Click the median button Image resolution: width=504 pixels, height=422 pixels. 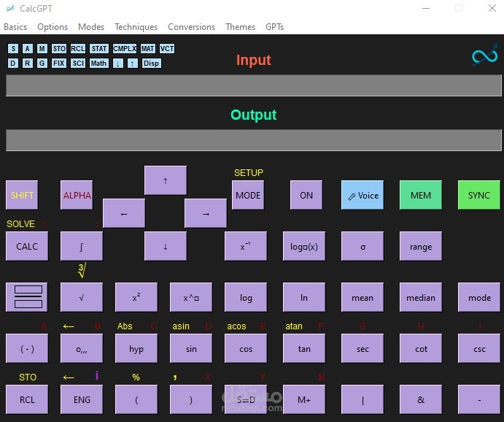[421, 297]
